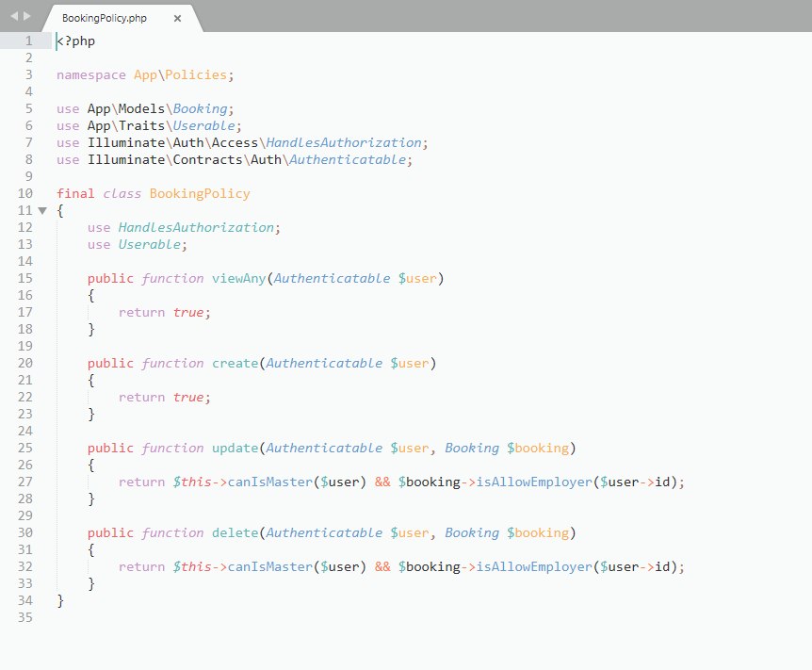Viewport: 812px width, 670px height.
Task: Place cursor on '<?php' opening tag
Action: tap(75, 41)
